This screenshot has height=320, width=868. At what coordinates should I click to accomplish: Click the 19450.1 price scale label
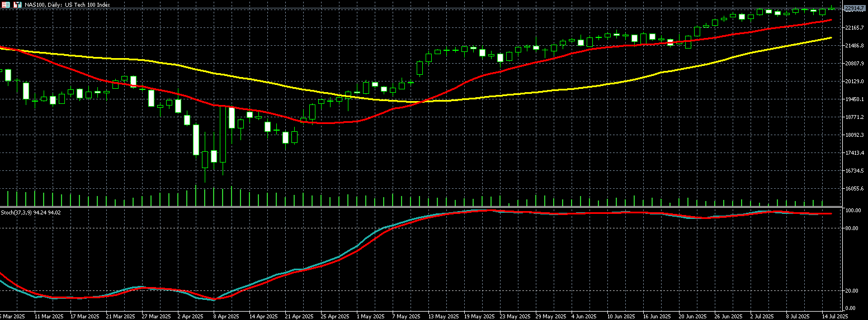tap(854, 99)
